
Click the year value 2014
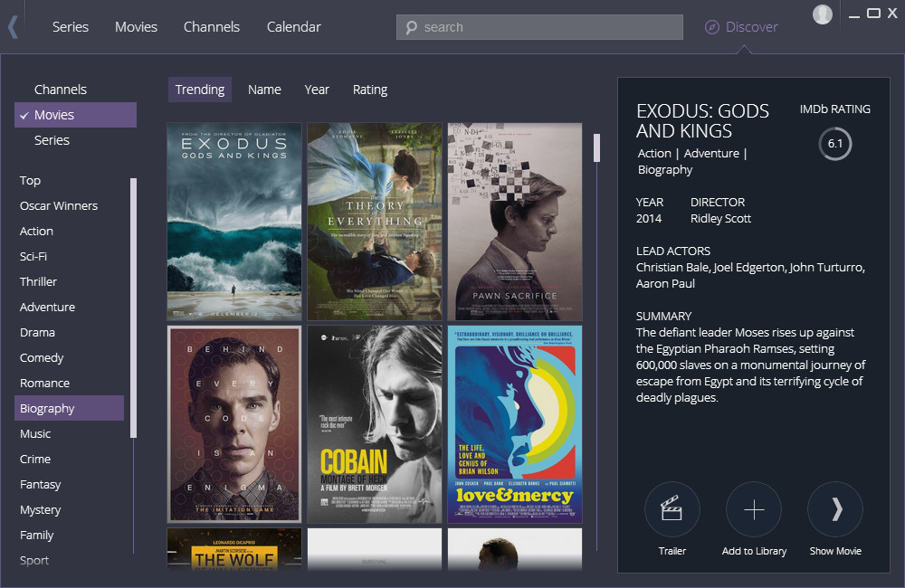tap(649, 219)
